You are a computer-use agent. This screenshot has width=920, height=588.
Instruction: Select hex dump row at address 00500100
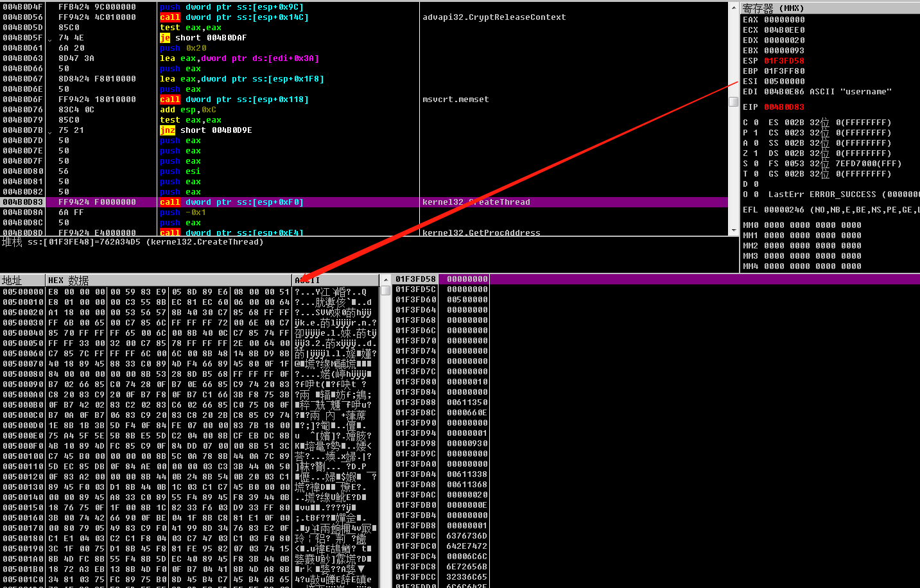click(x=189, y=456)
